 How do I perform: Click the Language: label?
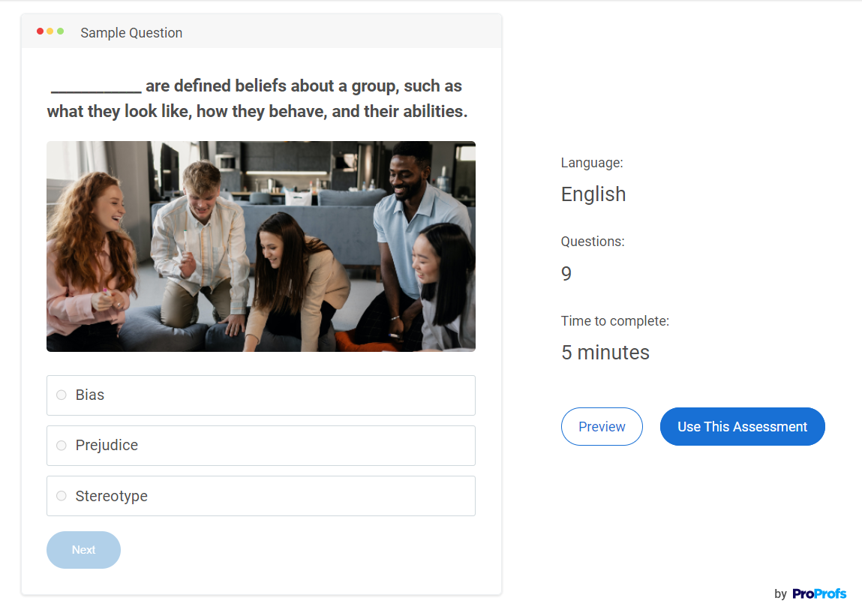point(592,163)
